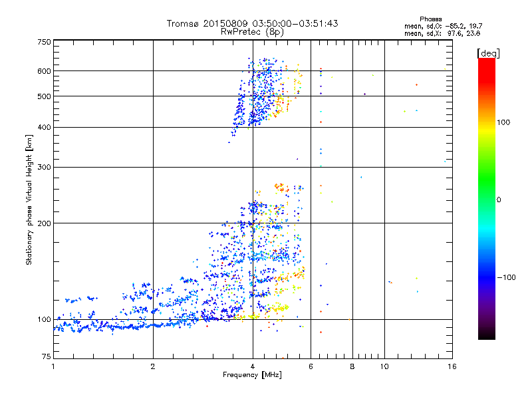The height and width of the screenshot is (399, 532).
Task: Click the y-axis label '750'
Action: (44, 42)
